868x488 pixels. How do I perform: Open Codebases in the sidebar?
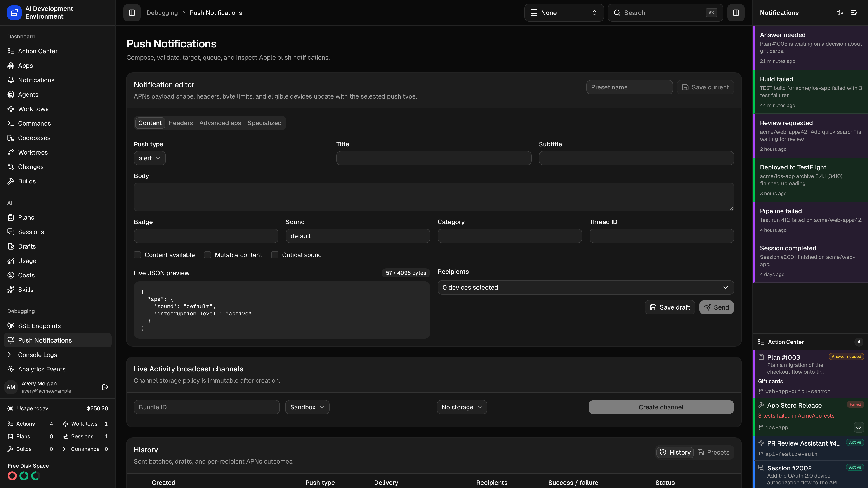(58, 138)
